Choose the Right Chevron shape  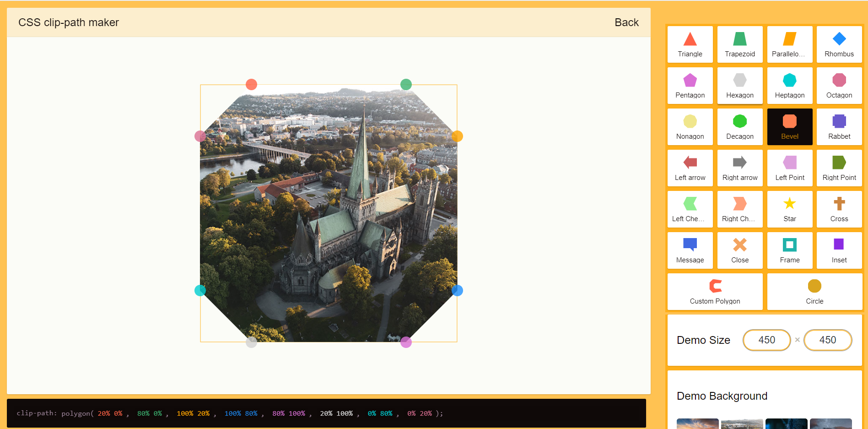click(x=740, y=209)
